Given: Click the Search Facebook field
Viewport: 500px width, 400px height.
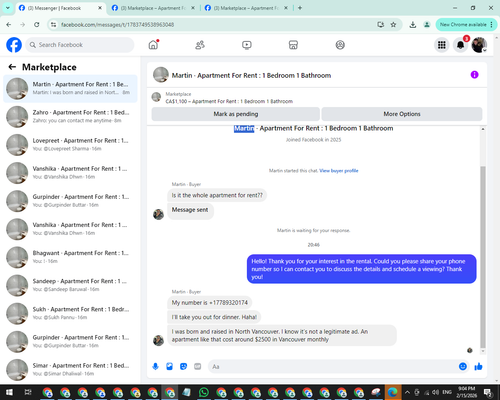Looking at the screenshot, I should pyautogui.click(x=80, y=45).
